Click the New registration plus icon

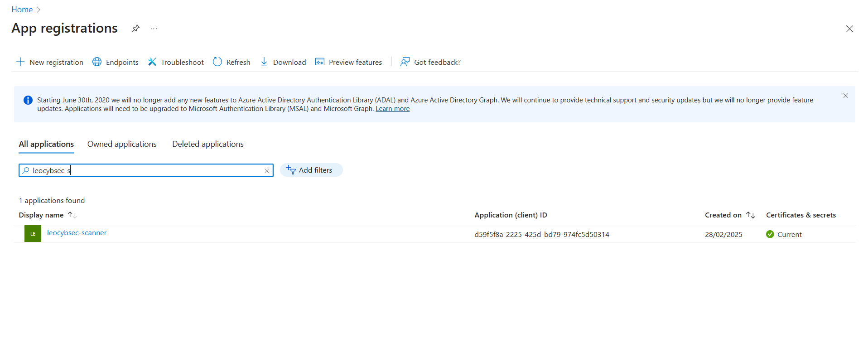tap(20, 62)
